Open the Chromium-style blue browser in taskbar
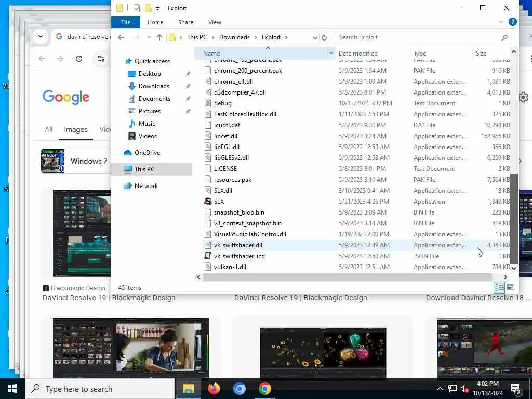The image size is (532, 399). coord(239,389)
